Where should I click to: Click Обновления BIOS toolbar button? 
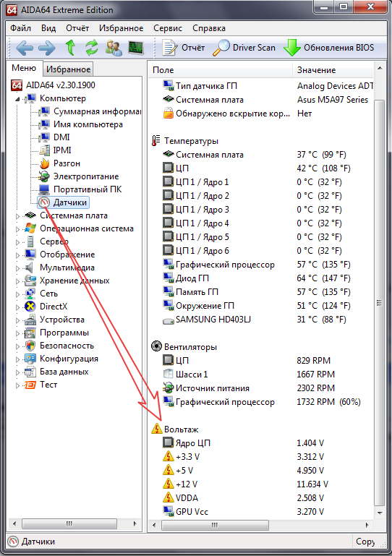pyautogui.click(x=329, y=48)
